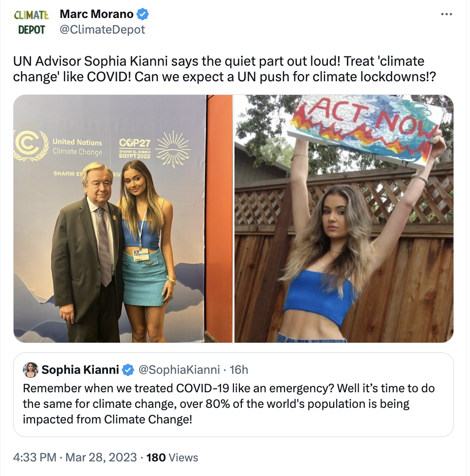Open the Climate Depot profile avatar
This screenshot has height=476, width=470.
(32, 22)
